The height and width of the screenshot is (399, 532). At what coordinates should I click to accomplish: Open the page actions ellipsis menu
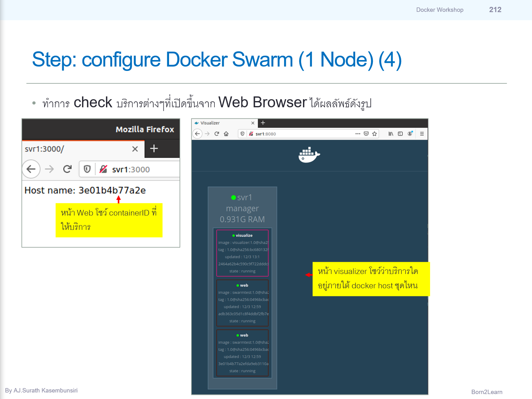(x=358, y=134)
